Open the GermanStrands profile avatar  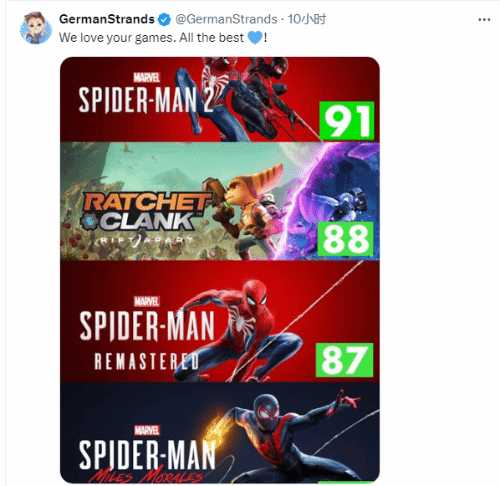(x=36, y=28)
